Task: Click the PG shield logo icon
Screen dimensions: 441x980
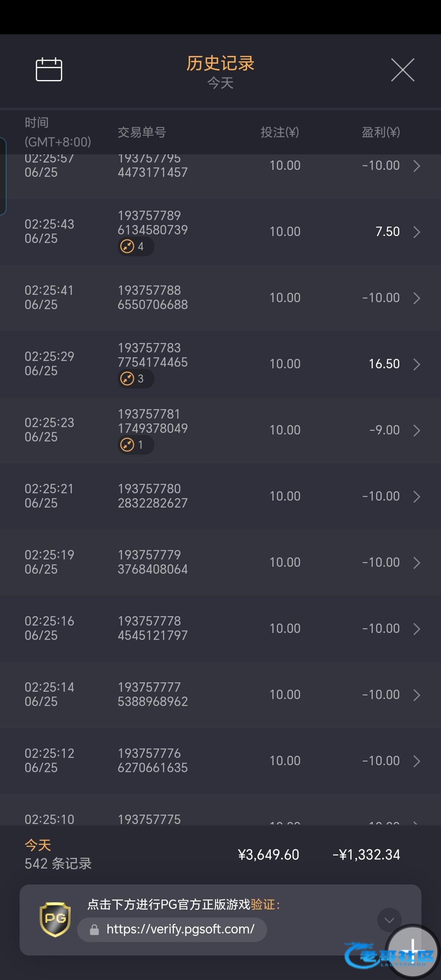Action: click(55, 920)
